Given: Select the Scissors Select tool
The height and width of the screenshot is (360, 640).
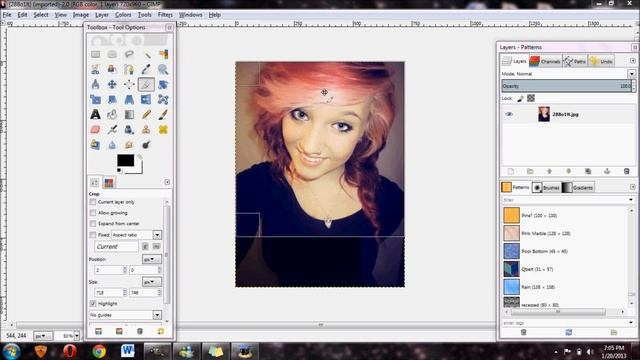Looking at the screenshot, I should pyautogui.click(x=96, y=69).
